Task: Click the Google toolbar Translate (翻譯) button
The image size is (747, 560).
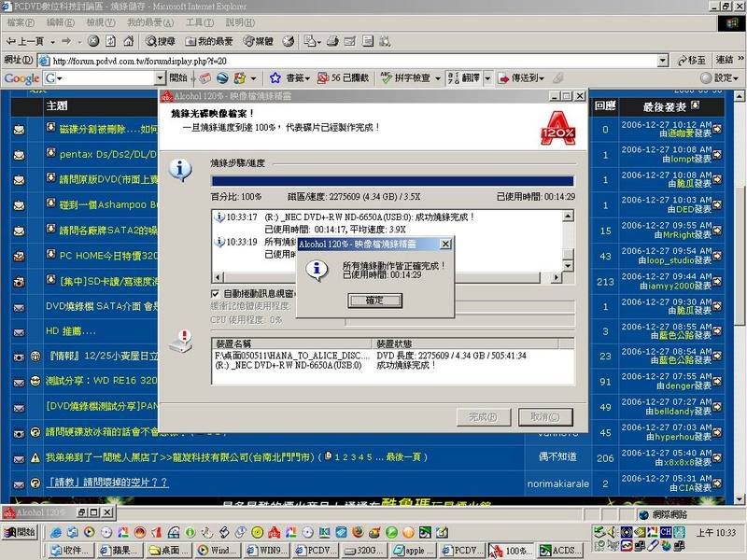Action: point(464,77)
